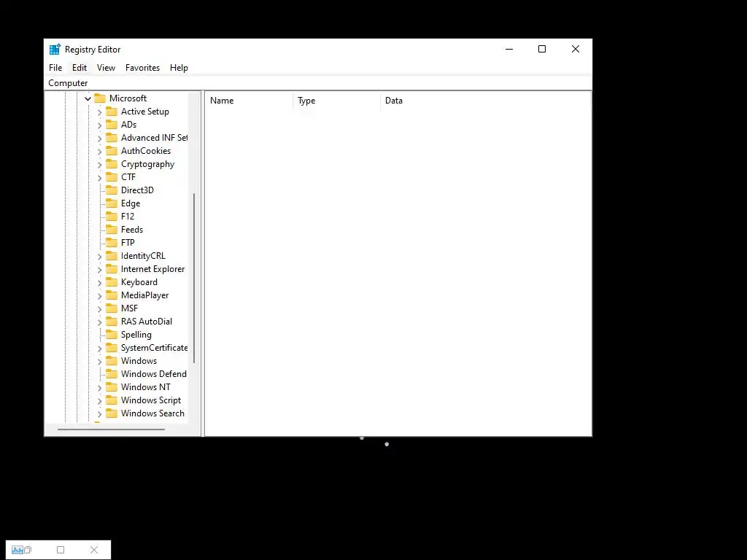Screen dimensions: 747x560
Task: Sort by the Data column header
Action: pyautogui.click(x=485, y=101)
